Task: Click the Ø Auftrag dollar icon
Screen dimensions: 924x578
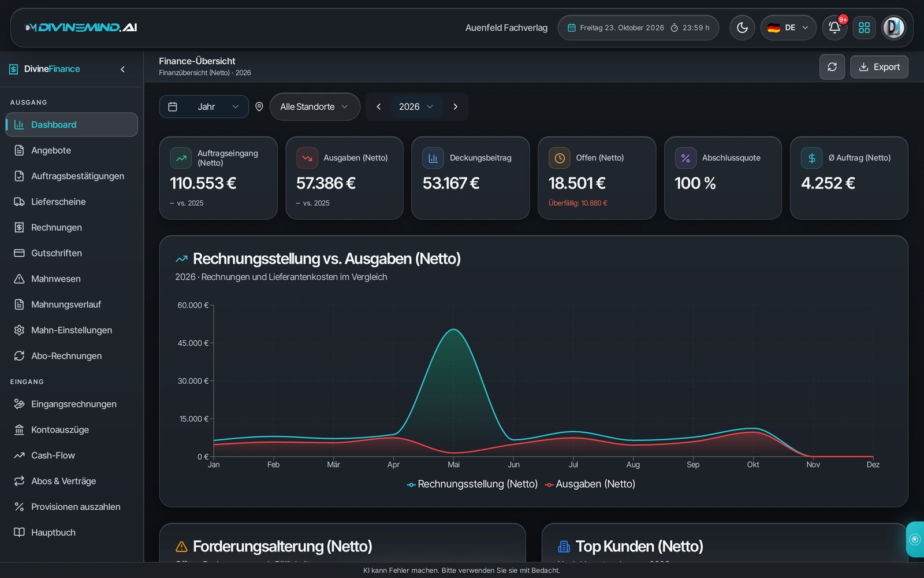Action: pos(812,158)
